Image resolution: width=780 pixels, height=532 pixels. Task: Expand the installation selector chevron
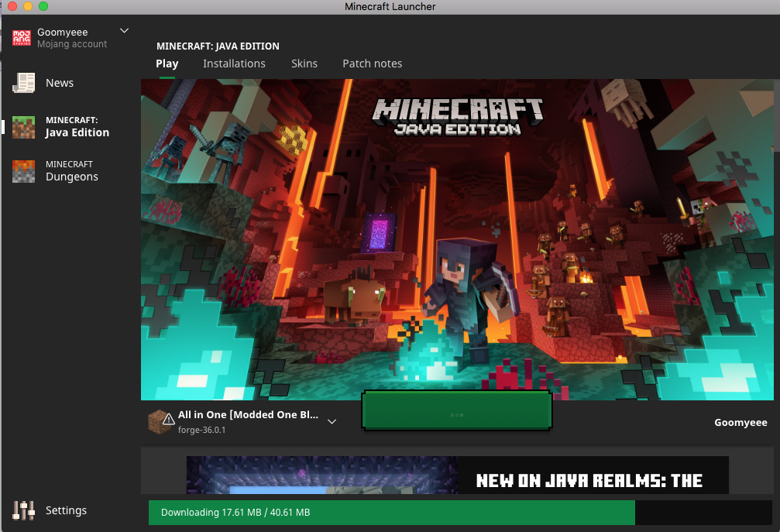click(332, 422)
